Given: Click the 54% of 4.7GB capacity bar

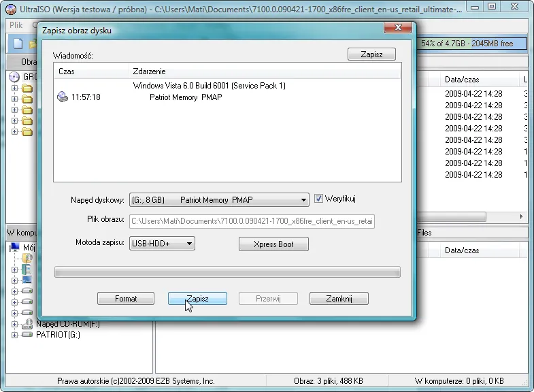Looking at the screenshot, I should pyautogui.click(x=475, y=44).
